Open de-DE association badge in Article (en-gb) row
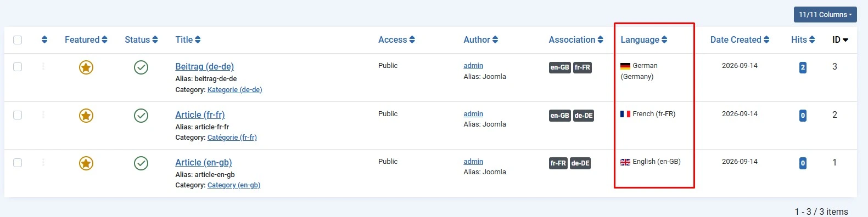Image resolution: width=868 pixels, height=217 pixels. coord(580,163)
